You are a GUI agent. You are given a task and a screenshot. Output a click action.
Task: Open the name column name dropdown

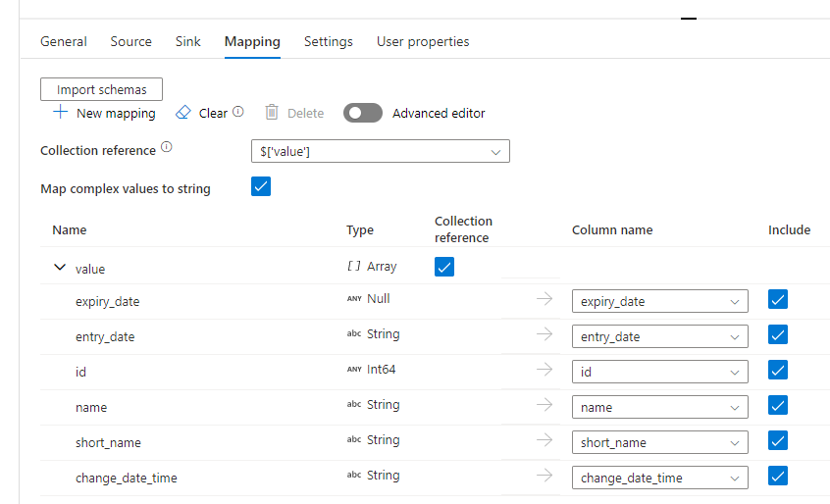click(659, 407)
